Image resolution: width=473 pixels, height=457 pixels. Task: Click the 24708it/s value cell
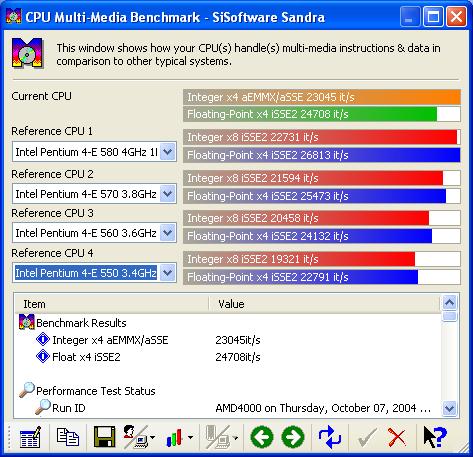[x=238, y=357]
